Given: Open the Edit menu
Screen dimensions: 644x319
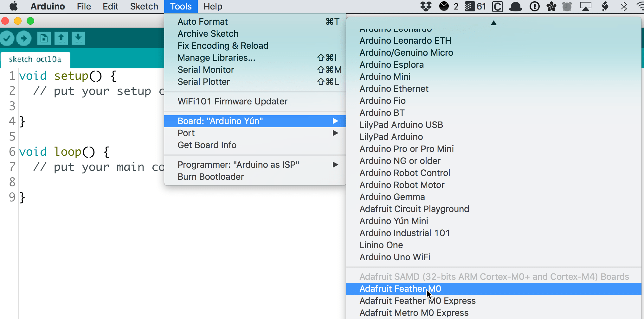Looking at the screenshot, I should [x=110, y=6].
